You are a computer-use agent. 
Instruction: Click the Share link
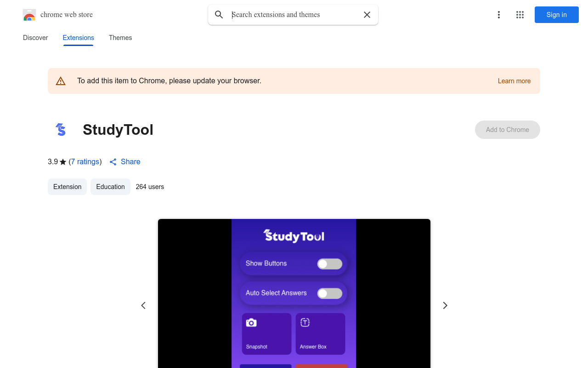click(130, 162)
